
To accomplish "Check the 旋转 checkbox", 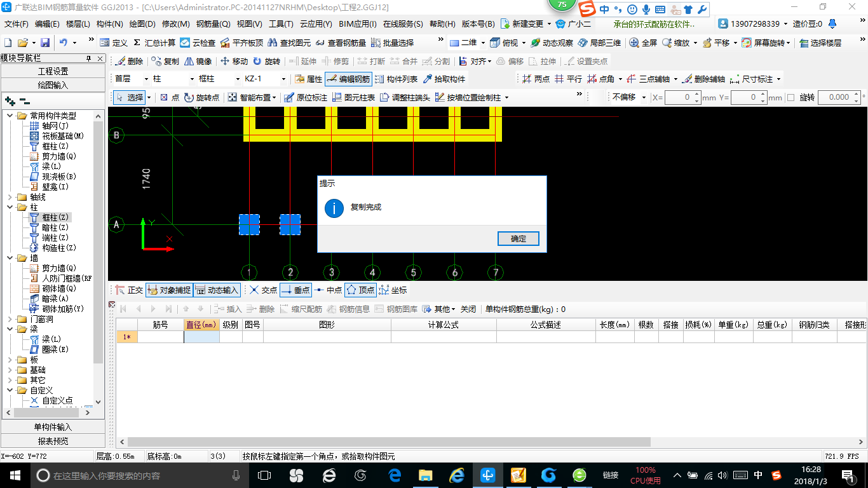I will click(791, 97).
